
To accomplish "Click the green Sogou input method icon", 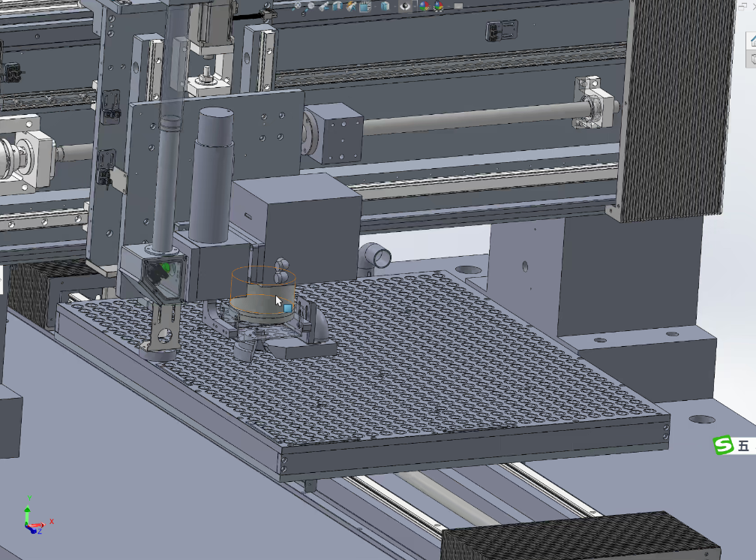I will [723, 446].
